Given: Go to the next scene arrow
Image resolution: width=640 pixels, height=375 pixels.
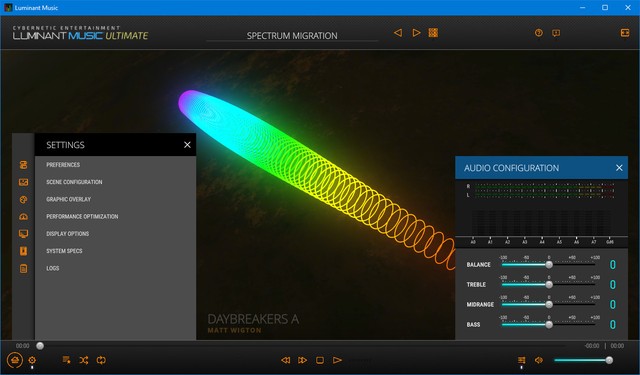Looking at the screenshot, I should 416,33.
